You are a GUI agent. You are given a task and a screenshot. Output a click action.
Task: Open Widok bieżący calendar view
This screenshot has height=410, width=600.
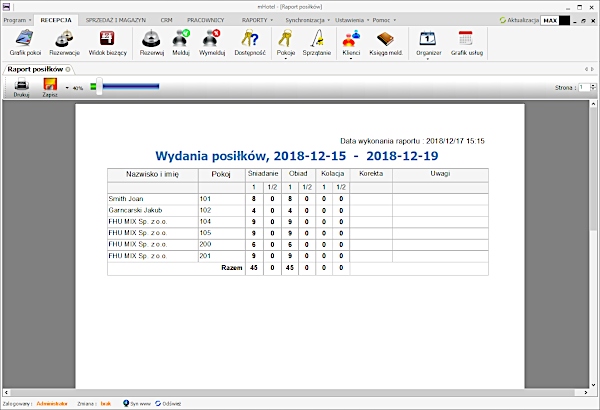[x=107, y=42]
